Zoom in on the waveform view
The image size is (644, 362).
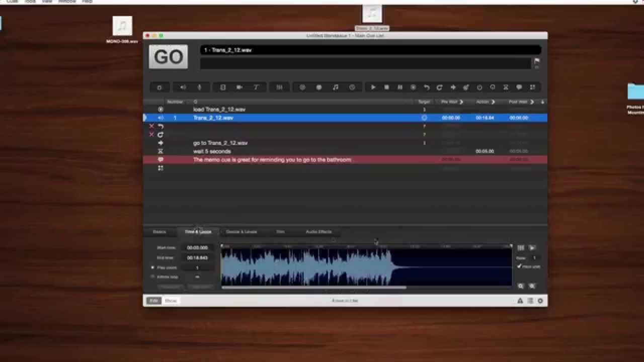tap(532, 286)
